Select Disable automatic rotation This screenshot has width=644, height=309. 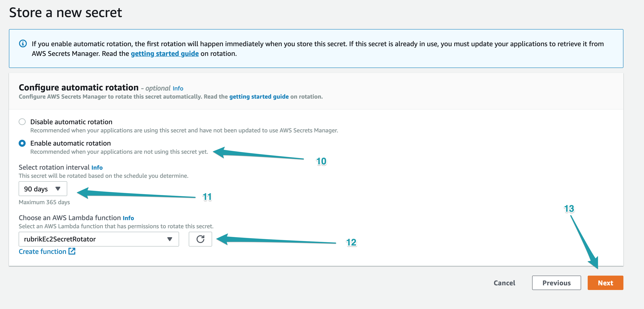tap(22, 122)
